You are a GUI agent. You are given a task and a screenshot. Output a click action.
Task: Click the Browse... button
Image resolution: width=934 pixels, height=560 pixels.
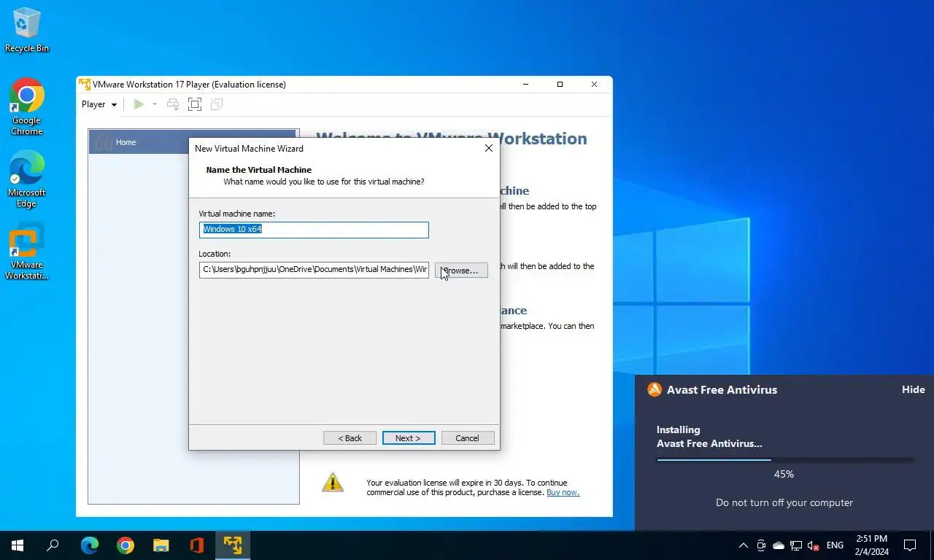click(x=461, y=271)
